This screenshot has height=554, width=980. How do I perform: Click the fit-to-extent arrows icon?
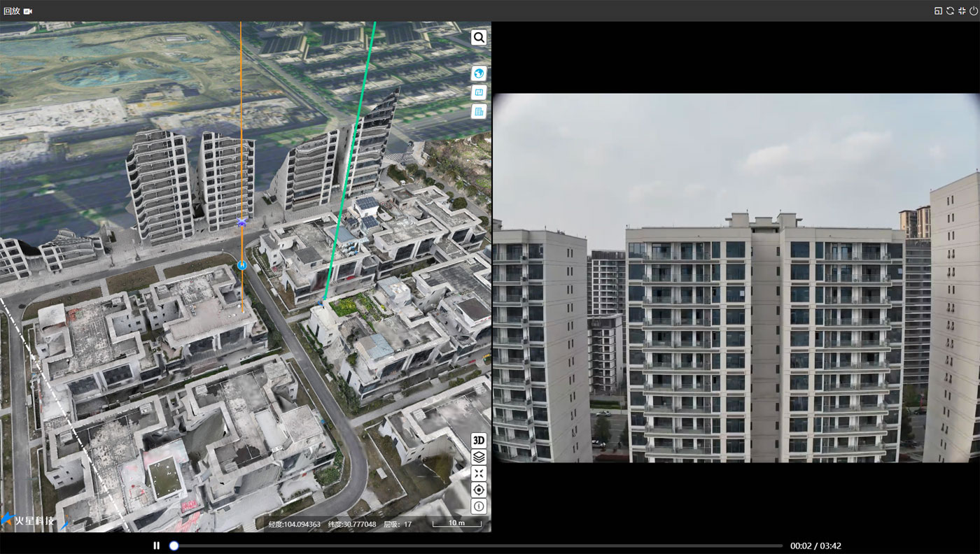click(x=479, y=474)
